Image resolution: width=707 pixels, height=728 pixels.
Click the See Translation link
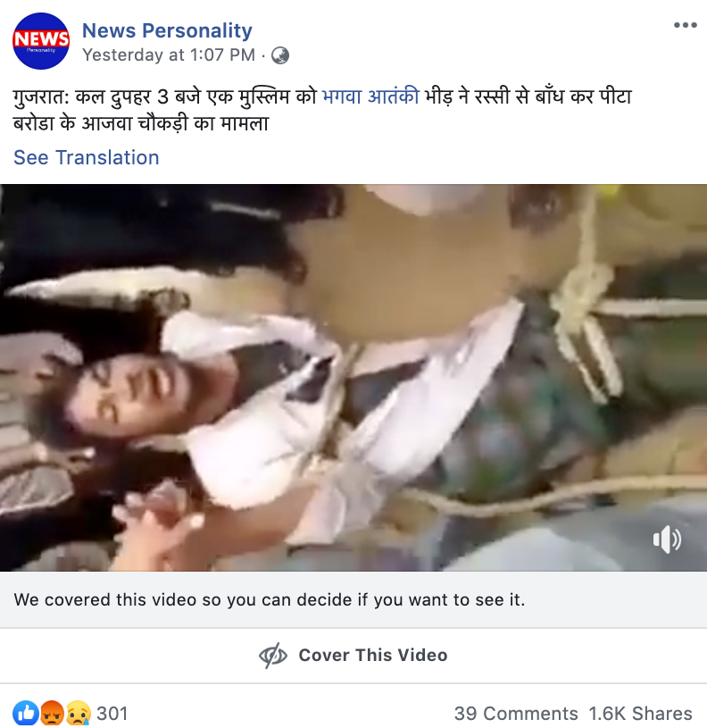(x=87, y=158)
